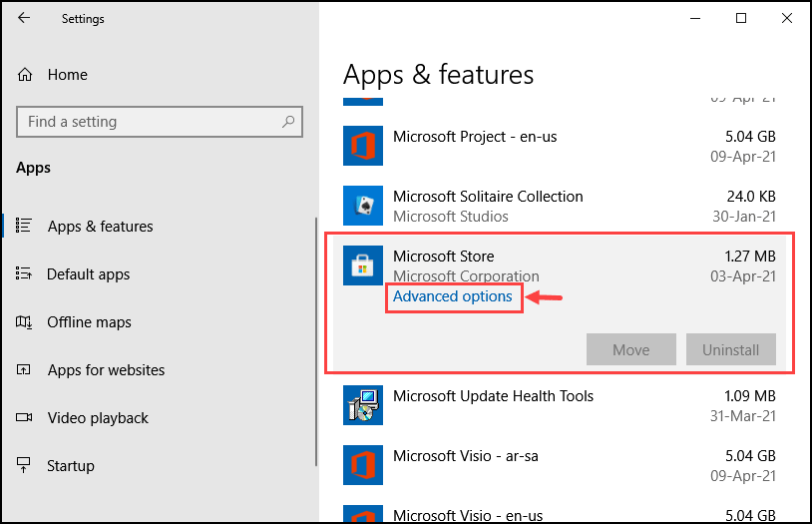Viewport: 812px width, 524px height.
Task: Click the Apps section label
Action: click(x=33, y=168)
